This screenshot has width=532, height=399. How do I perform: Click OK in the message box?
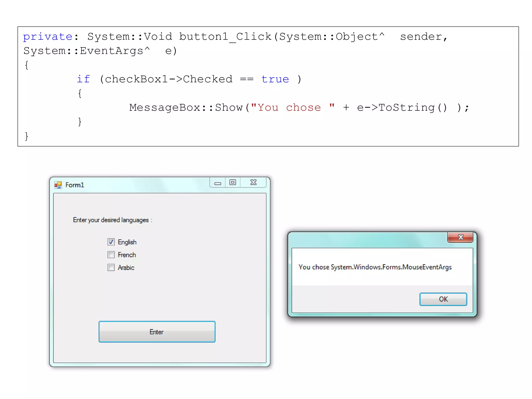click(443, 299)
